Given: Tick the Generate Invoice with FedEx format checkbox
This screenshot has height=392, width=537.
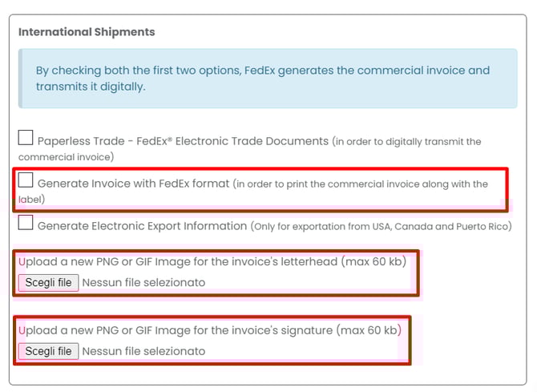Looking at the screenshot, I should point(26,181).
